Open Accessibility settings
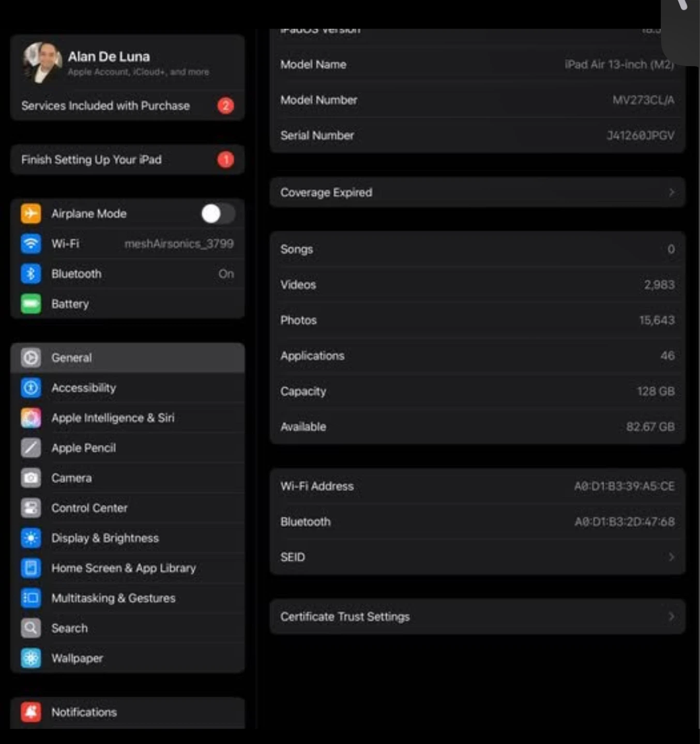The width and height of the screenshot is (700, 744). click(127, 388)
